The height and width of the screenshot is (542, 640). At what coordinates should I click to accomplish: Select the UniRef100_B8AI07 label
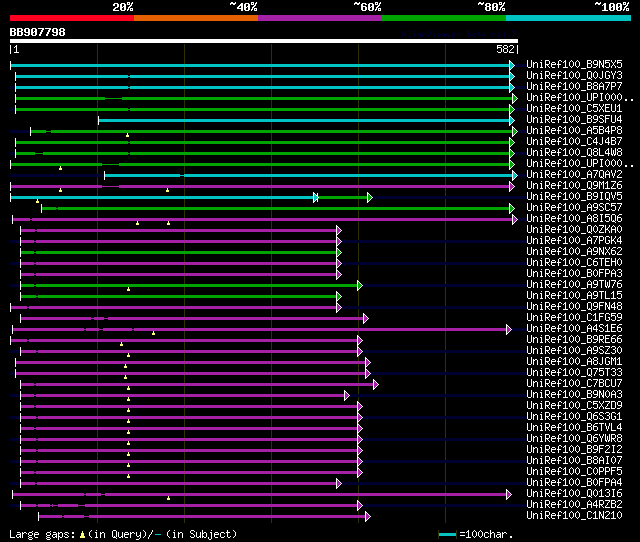tap(574, 461)
